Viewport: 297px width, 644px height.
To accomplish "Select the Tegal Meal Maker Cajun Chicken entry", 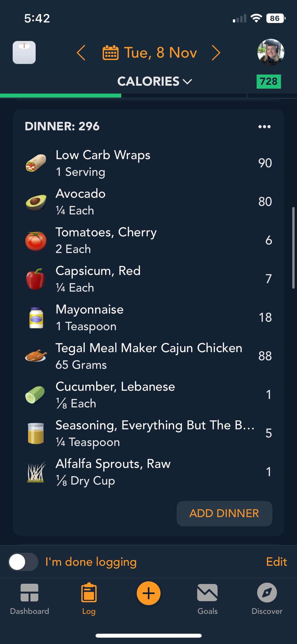I will point(148,356).
